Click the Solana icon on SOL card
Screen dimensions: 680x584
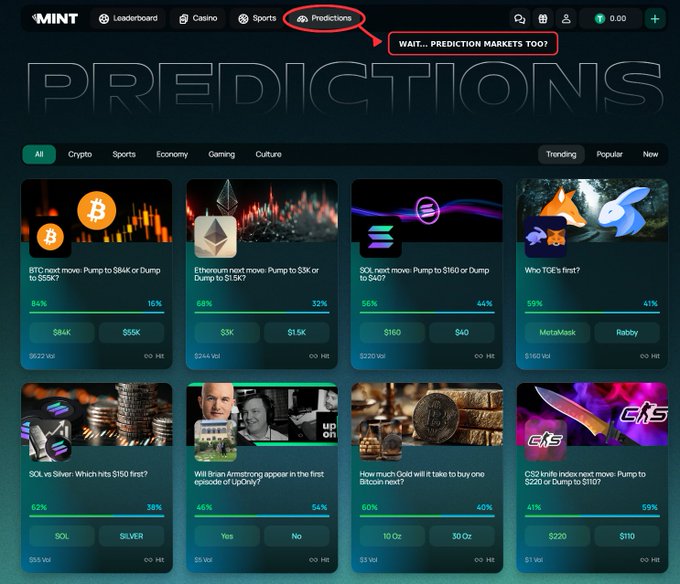point(380,237)
